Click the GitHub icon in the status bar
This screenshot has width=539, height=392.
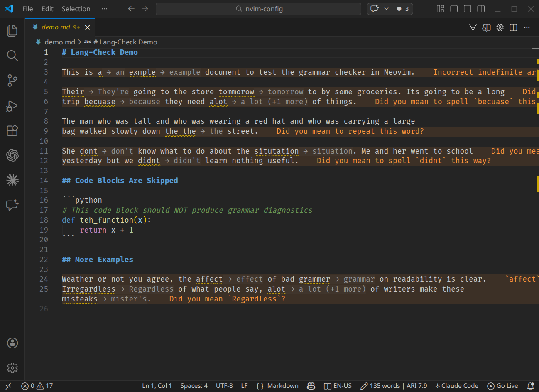(x=311, y=385)
